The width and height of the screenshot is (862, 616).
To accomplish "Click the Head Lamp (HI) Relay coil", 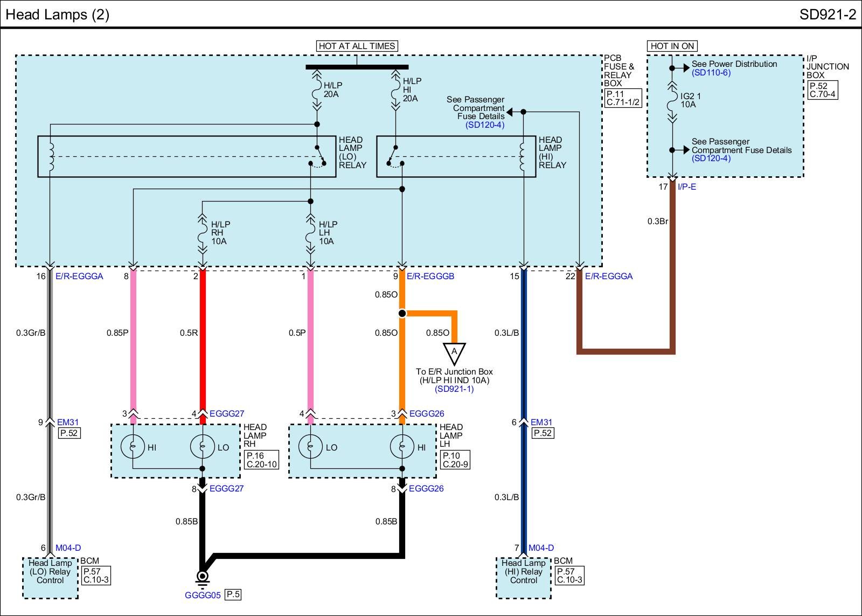I will (523, 157).
